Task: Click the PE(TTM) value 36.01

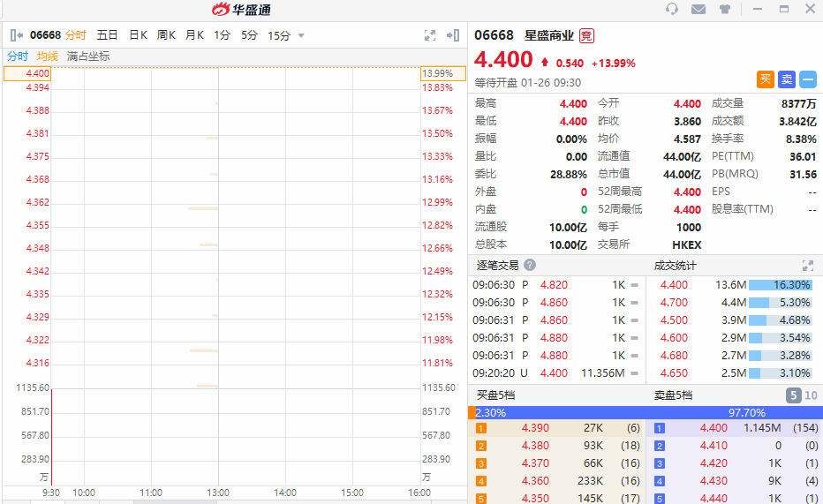Action: [803, 156]
